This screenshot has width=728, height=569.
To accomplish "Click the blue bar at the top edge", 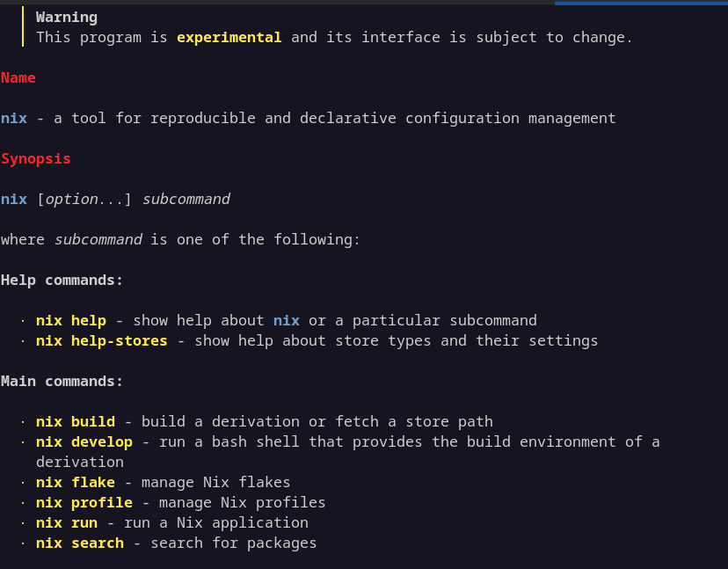I will click(x=641, y=3).
